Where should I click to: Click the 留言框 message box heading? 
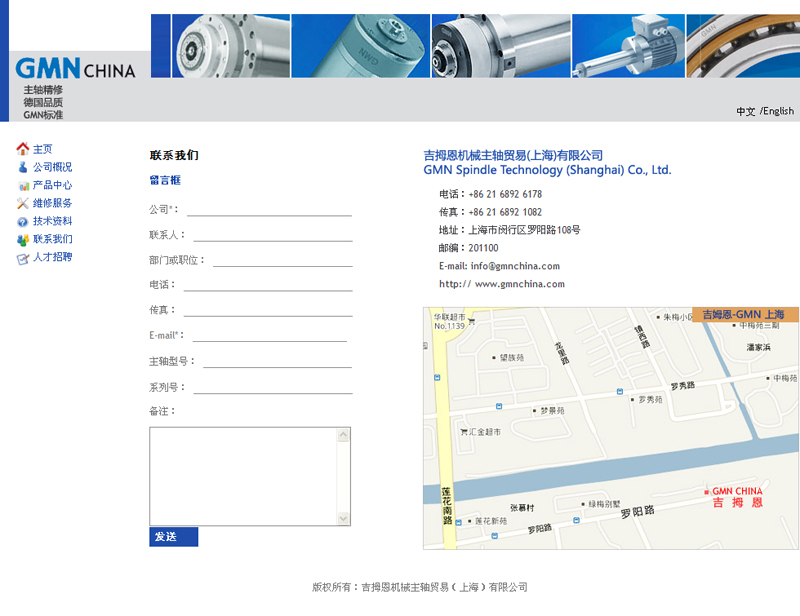(x=165, y=180)
